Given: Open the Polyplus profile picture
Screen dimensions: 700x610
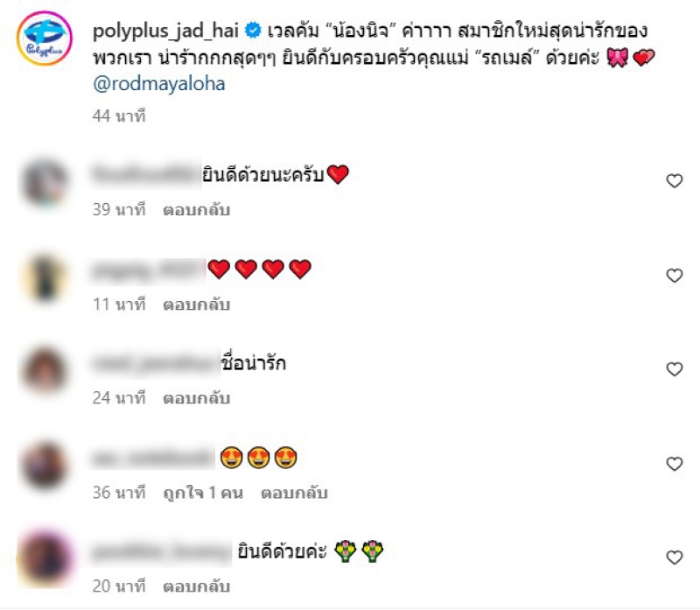Looking at the screenshot, I should 45,39.
